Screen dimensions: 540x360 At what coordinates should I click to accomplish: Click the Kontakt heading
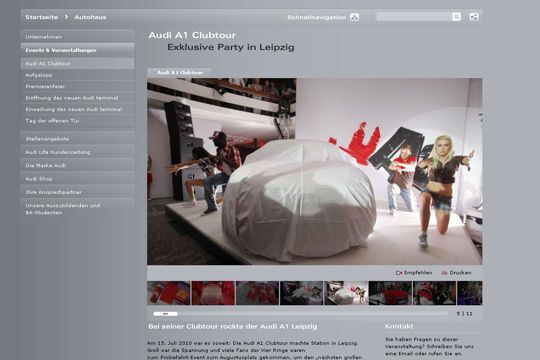[x=399, y=326]
